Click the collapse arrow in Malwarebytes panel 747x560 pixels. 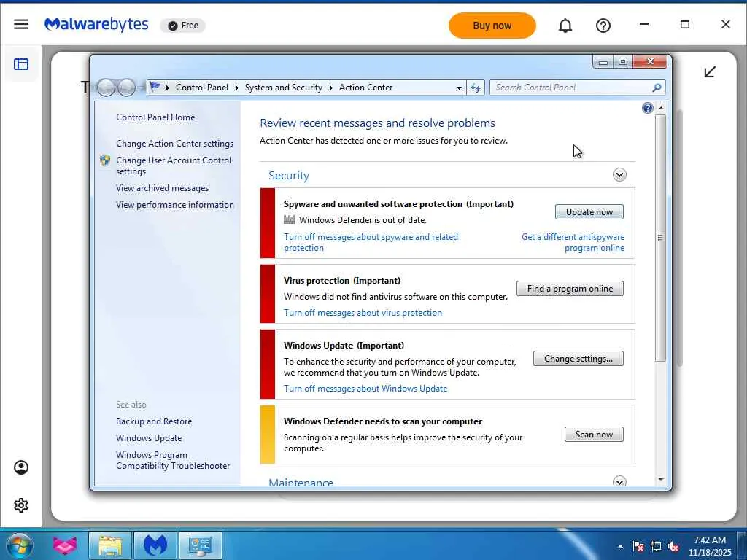click(x=710, y=72)
